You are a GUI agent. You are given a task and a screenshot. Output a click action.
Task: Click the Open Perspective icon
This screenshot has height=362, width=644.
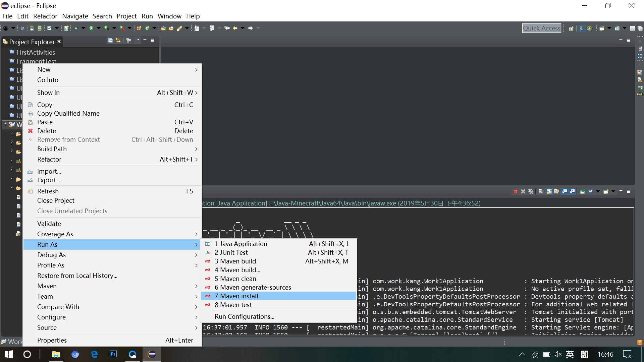click(x=571, y=28)
